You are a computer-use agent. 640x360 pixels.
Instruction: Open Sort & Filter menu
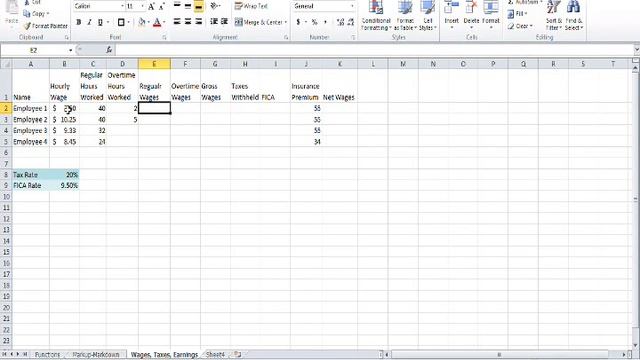point(553,16)
